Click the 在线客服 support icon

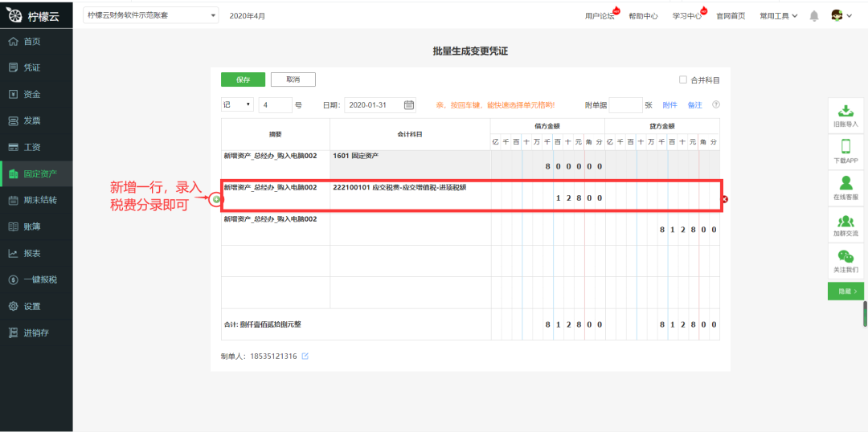click(845, 183)
